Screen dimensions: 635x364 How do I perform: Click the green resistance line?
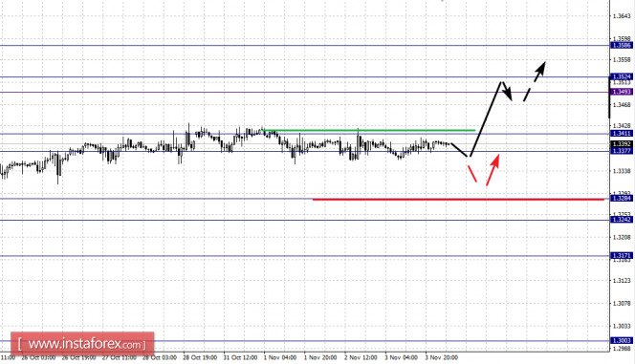(369, 130)
